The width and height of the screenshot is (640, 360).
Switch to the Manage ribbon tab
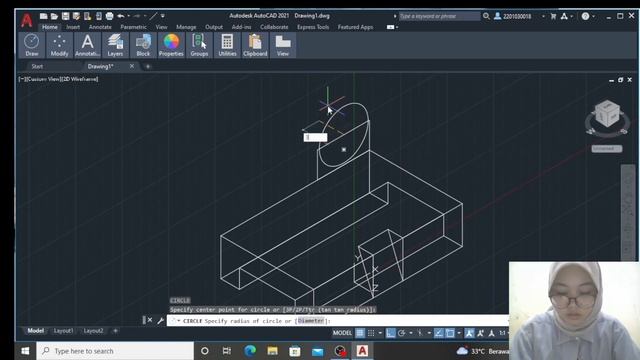pyautogui.click(x=186, y=27)
